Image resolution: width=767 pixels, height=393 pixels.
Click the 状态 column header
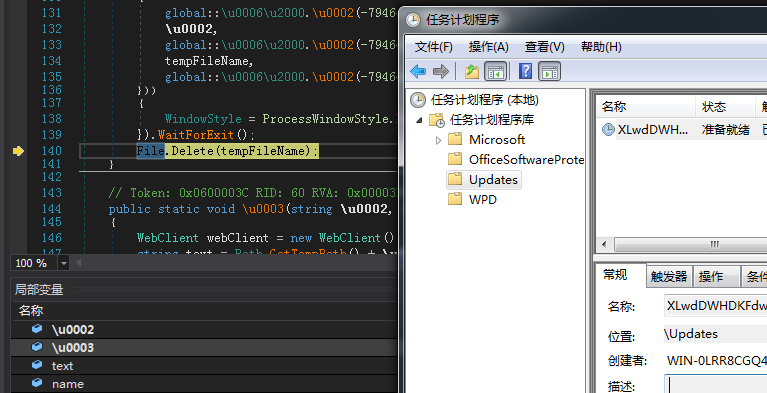725,107
